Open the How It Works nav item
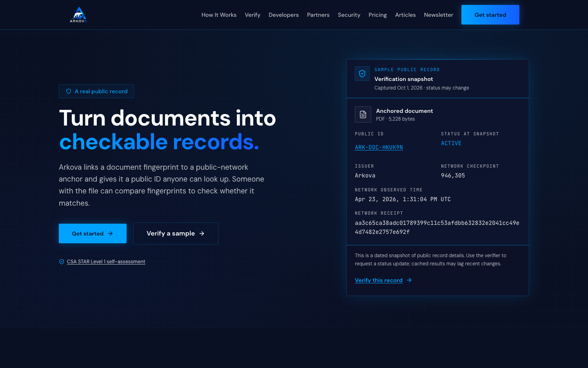Screen dimensions: 588x368 point(219,15)
